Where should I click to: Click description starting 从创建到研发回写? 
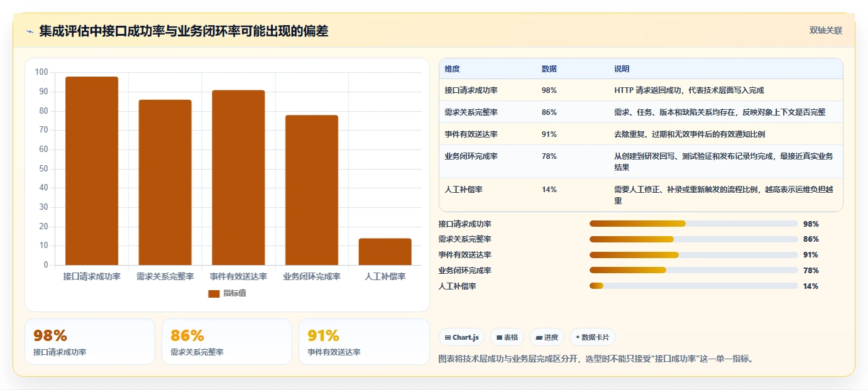724,162
